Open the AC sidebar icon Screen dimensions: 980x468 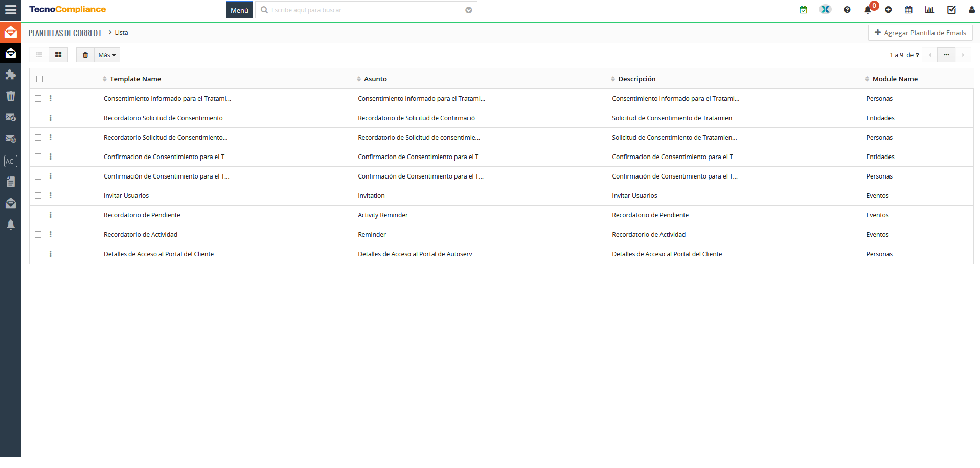(x=10, y=161)
